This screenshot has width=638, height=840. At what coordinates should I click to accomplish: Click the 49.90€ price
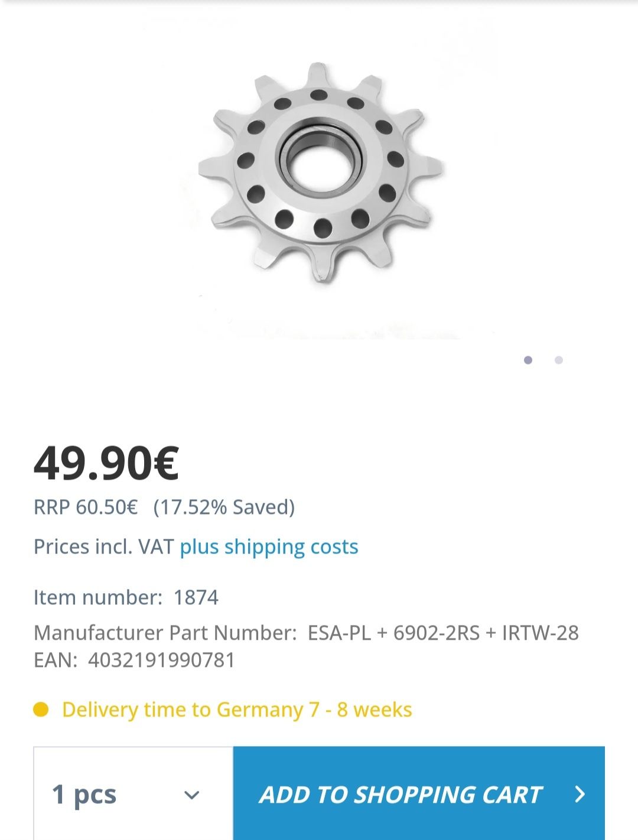[106, 463]
